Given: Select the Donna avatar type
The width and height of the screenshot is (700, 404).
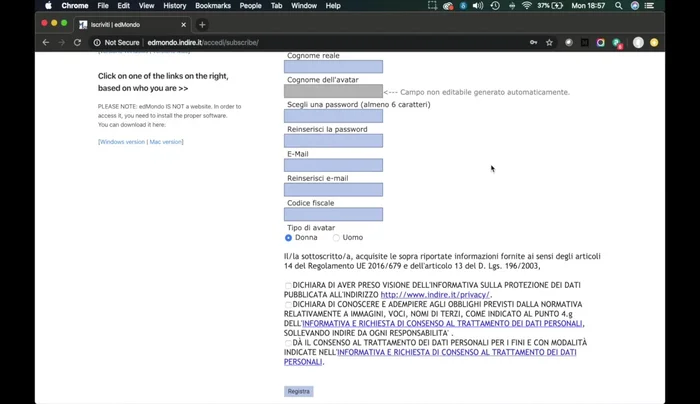Looking at the screenshot, I should tap(289, 238).
